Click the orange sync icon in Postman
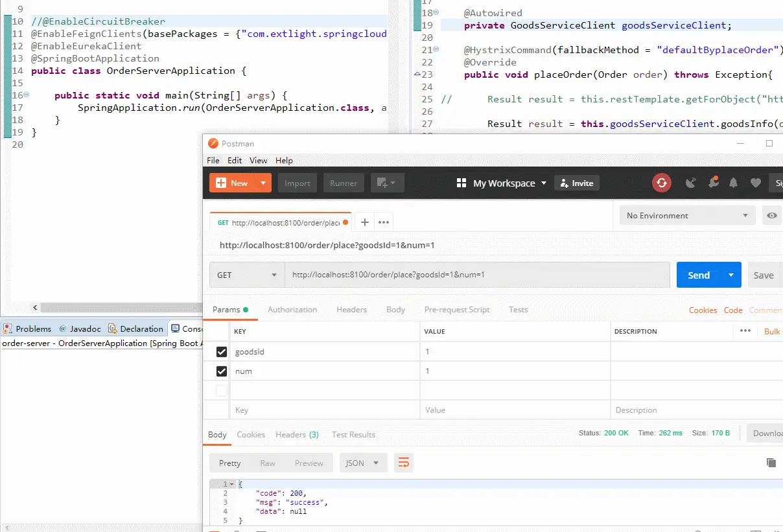The image size is (783, 532). [x=661, y=183]
